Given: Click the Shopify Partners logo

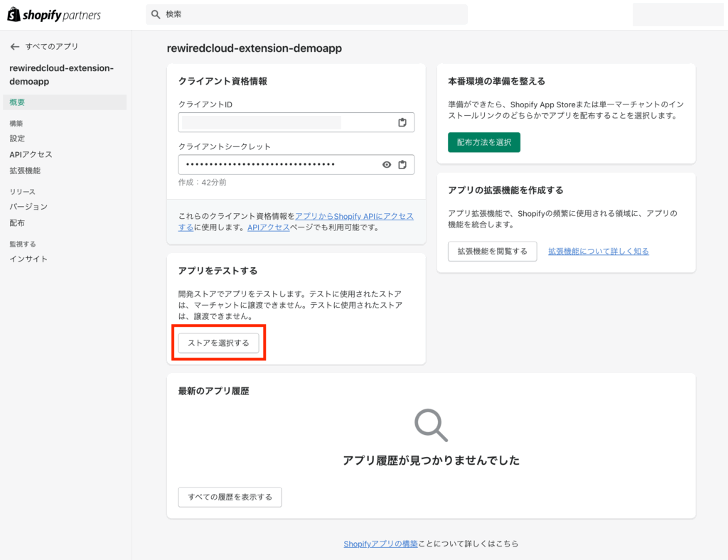Looking at the screenshot, I should pos(54,15).
